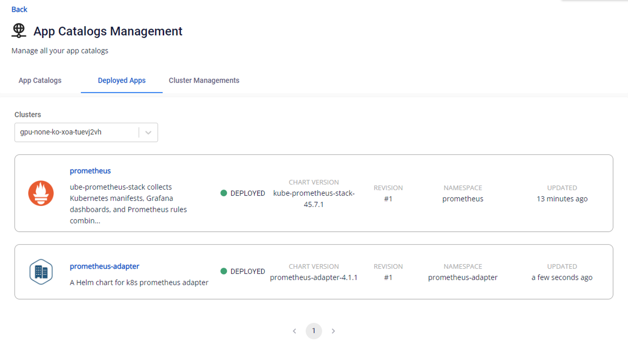Click prometheus-adapter-4.1.1 chart version
The image size is (628, 364).
[314, 278]
